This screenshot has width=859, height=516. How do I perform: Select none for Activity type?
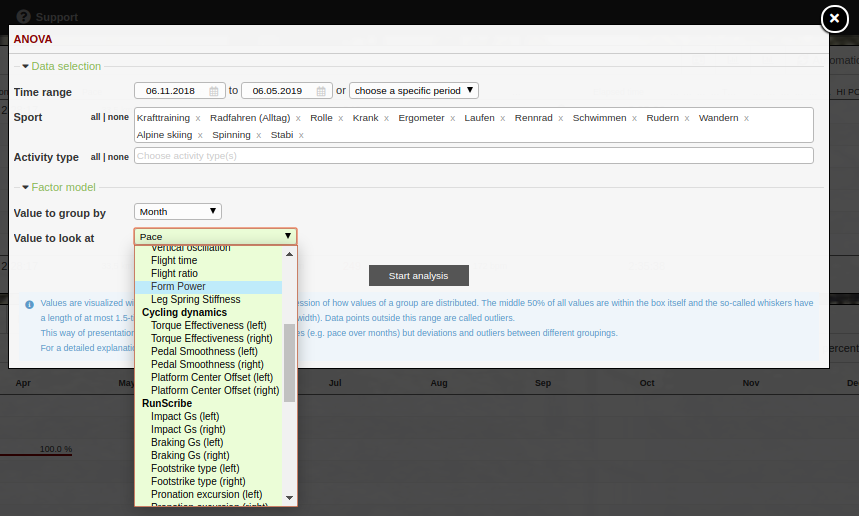click(118, 157)
